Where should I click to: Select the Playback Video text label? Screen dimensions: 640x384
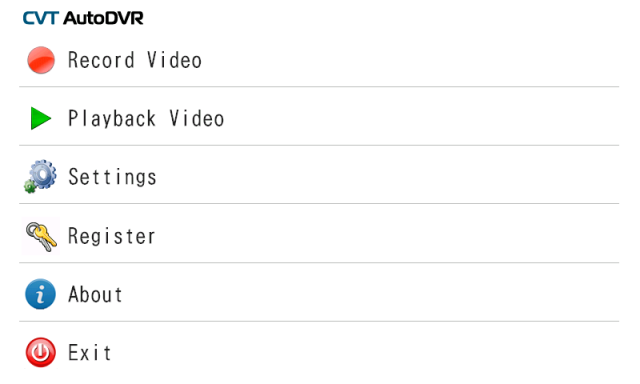(146, 119)
